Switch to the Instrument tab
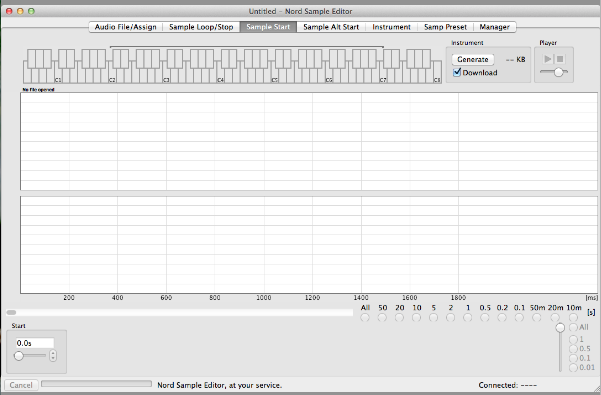 pyautogui.click(x=391, y=27)
